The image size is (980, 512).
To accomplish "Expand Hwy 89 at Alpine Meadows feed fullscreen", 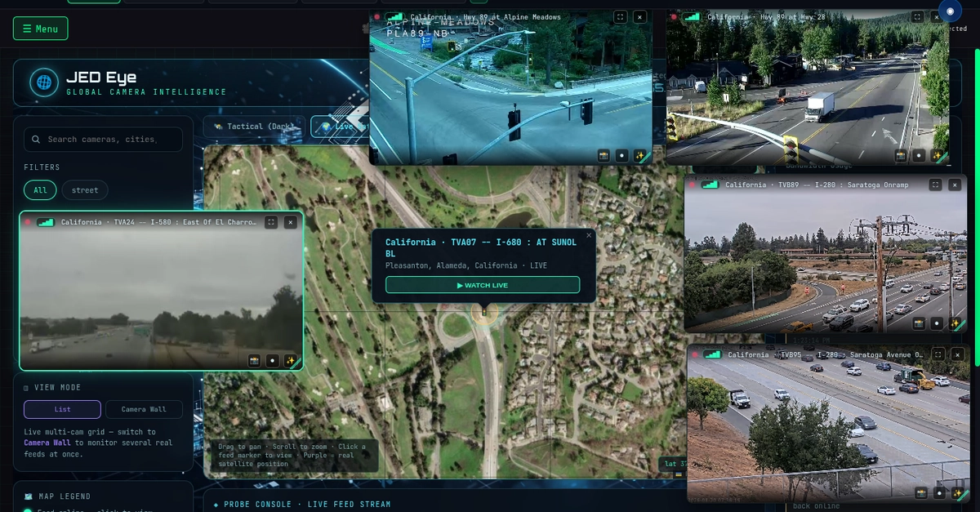I will click(x=621, y=16).
